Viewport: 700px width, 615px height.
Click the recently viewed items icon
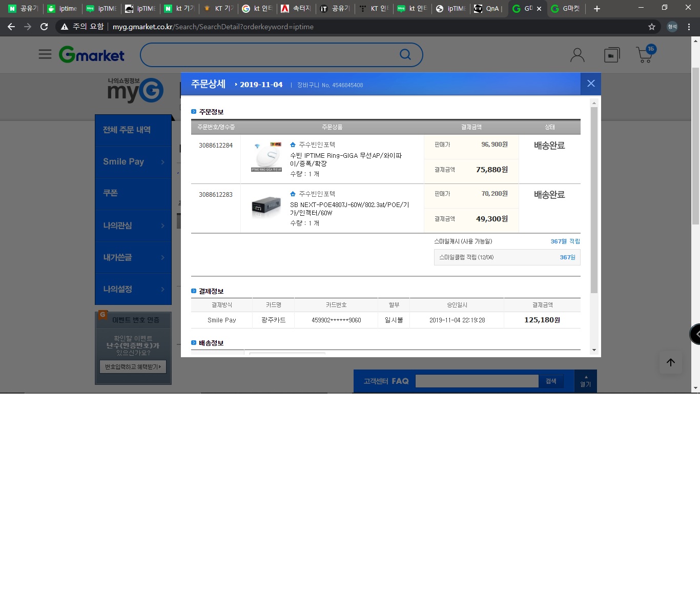tap(612, 55)
